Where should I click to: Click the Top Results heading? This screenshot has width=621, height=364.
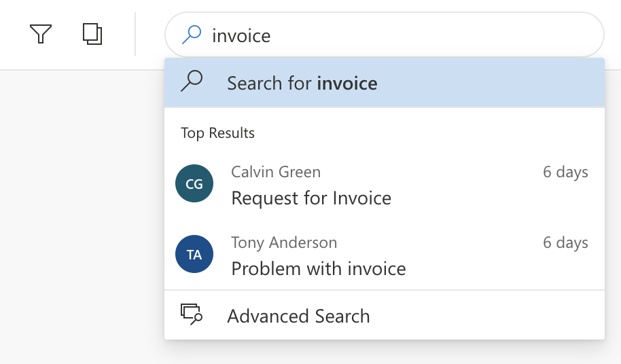[x=217, y=133]
